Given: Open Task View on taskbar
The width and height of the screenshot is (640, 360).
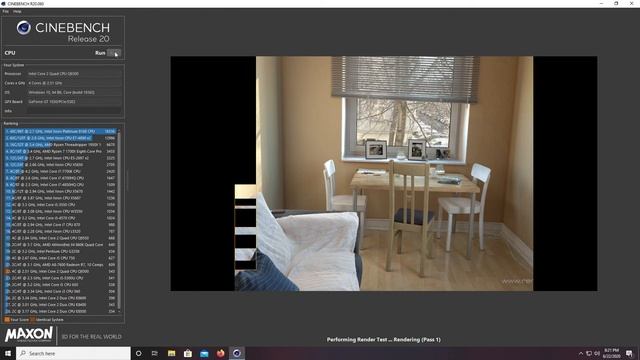Looking at the screenshot, I should (x=155, y=353).
